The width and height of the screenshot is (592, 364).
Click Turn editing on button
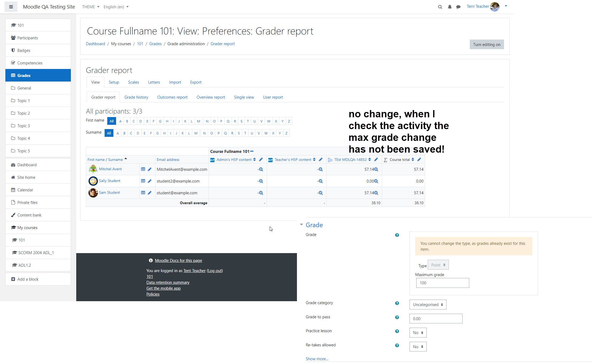tap(487, 44)
